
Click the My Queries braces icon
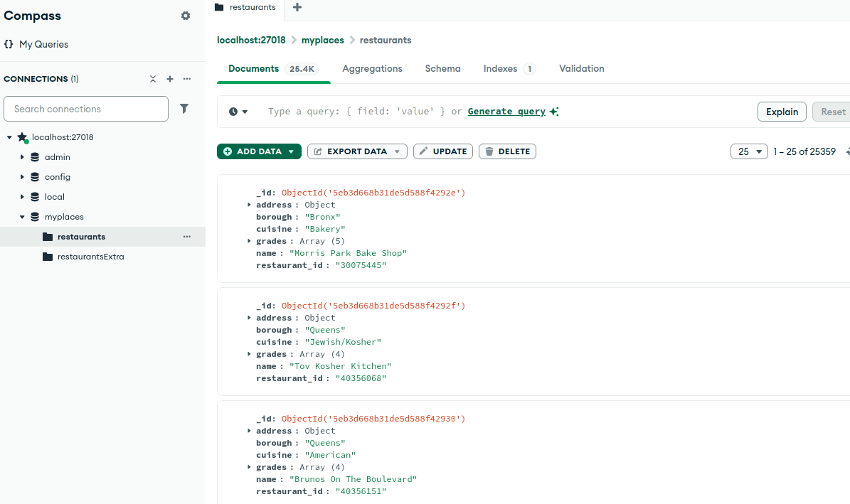click(x=8, y=44)
